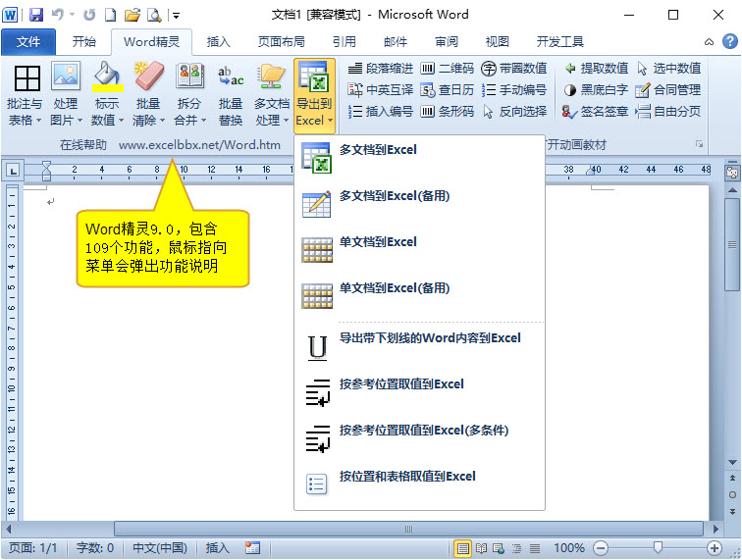This screenshot has width=742, height=560.
Task: Open the 标示数值 paint bucket menu
Action: pos(107,95)
